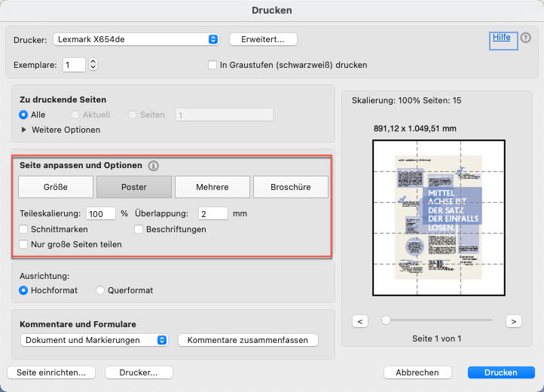544x392 pixels.
Task: Select the Mehrere page layout option
Action: click(x=212, y=187)
